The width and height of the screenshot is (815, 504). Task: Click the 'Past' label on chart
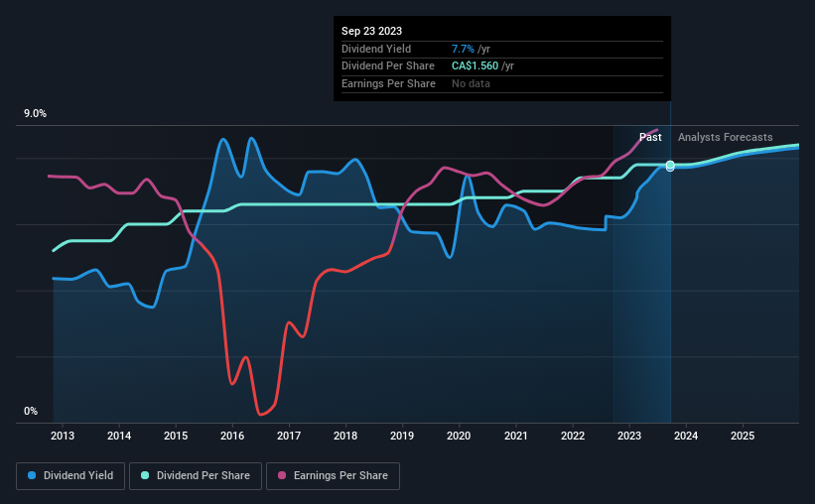click(650, 137)
